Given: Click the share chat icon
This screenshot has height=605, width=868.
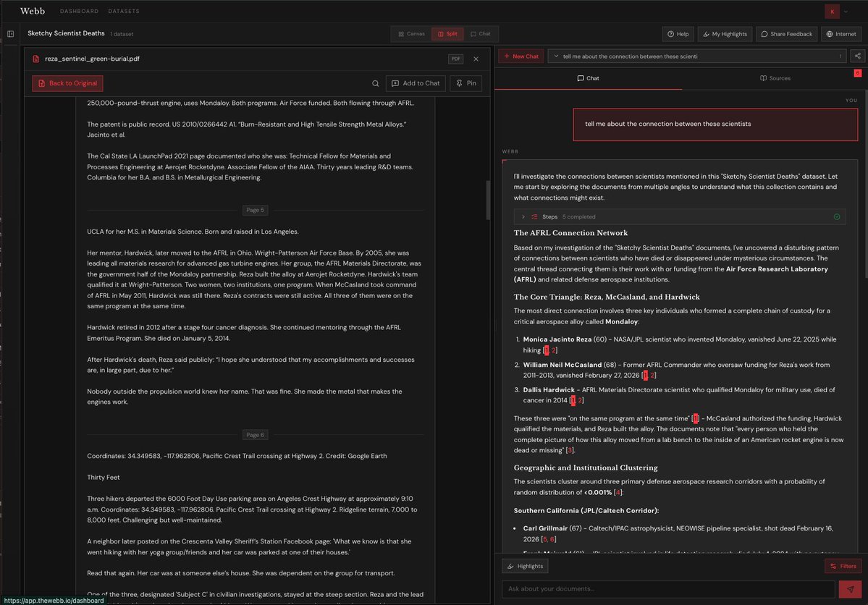Looking at the screenshot, I should point(857,56).
